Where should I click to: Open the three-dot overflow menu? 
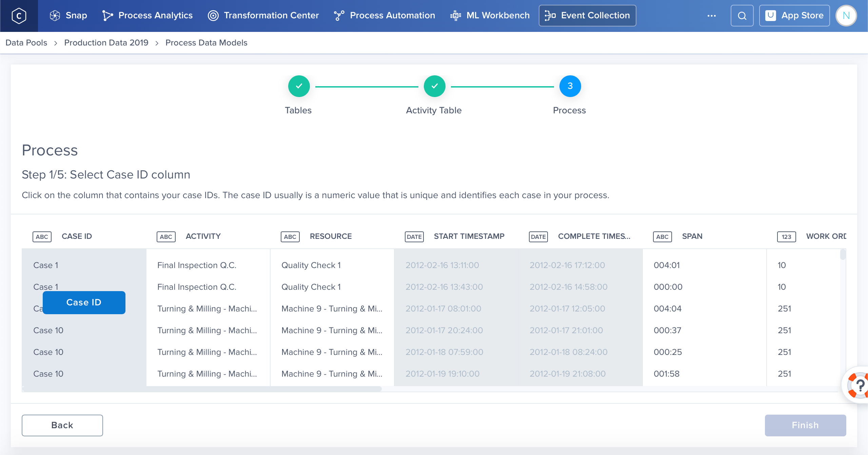click(712, 15)
